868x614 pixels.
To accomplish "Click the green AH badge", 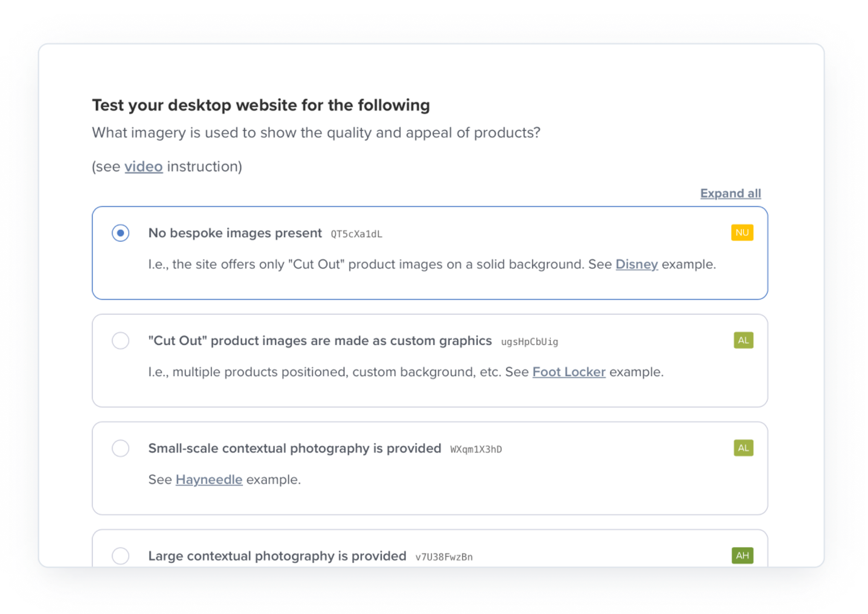I will coord(742,555).
